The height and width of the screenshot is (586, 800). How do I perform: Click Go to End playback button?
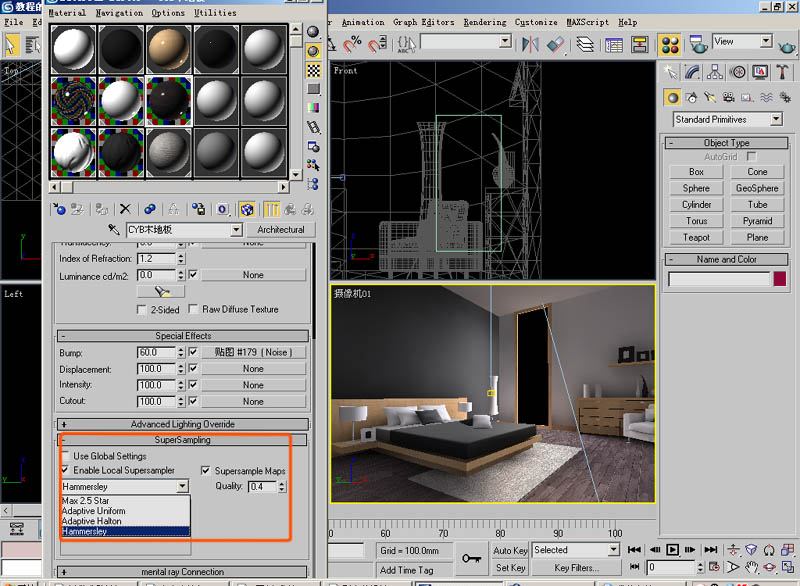click(x=711, y=550)
